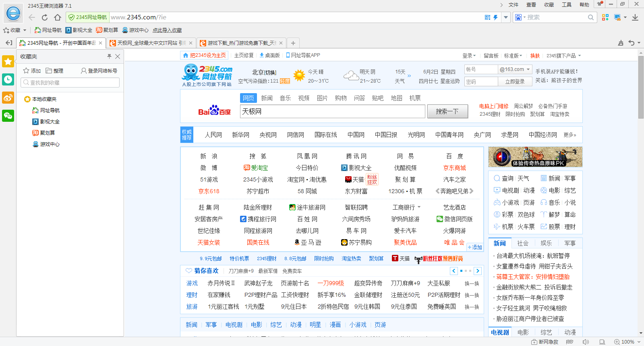Select the 音乐 search category tab
Screen dimensions: 644x346
click(x=285, y=98)
